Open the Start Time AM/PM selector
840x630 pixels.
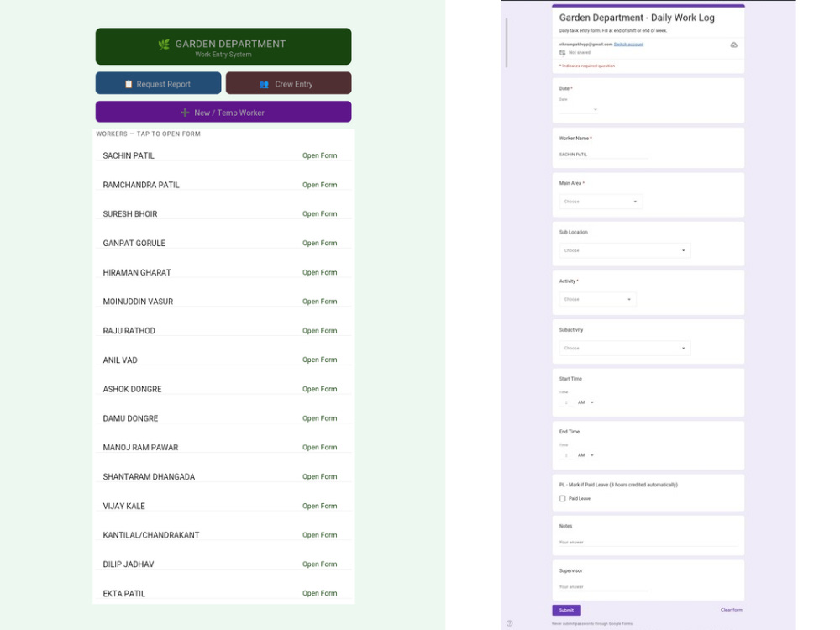click(585, 402)
